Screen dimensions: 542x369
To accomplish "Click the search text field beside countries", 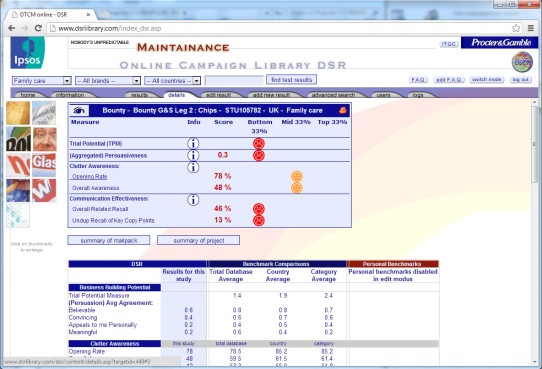I will click(234, 81).
